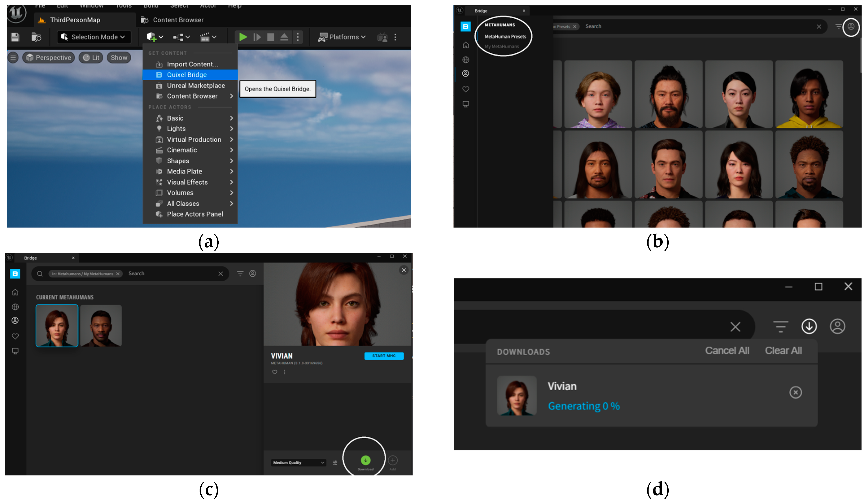Click the Eject icon in play toolbar

[x=284, y=37]
